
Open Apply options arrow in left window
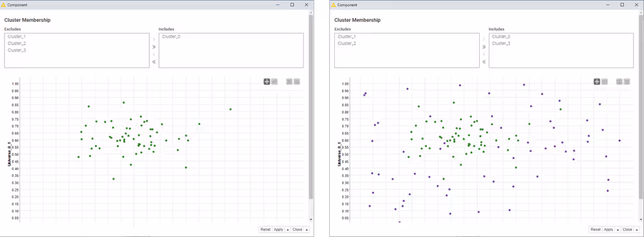pyautogui.click(x=288, y=230)
